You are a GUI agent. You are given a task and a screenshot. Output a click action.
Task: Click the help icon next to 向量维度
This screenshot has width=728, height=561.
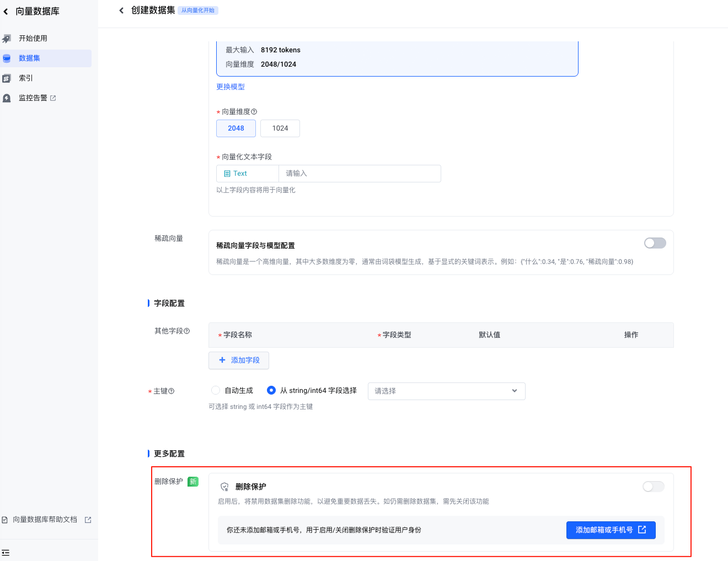click(254, 112)
